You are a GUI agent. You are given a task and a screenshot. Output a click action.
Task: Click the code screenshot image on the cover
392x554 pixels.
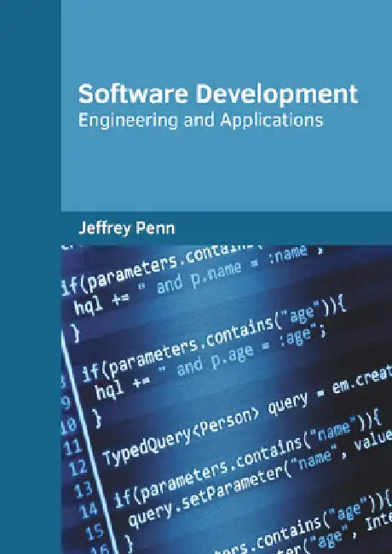pos(227,400)
